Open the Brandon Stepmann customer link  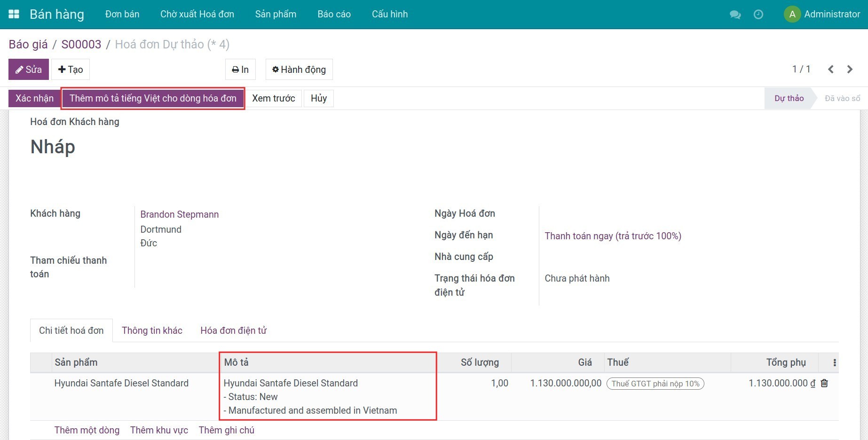tap(179, 214)
